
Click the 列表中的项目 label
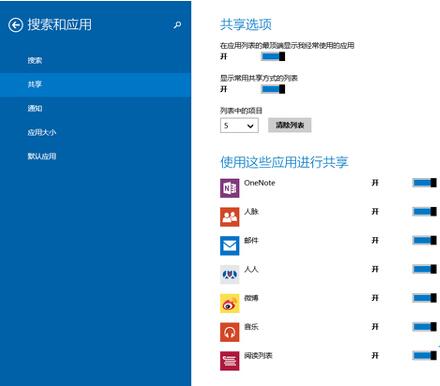(241, 111)
